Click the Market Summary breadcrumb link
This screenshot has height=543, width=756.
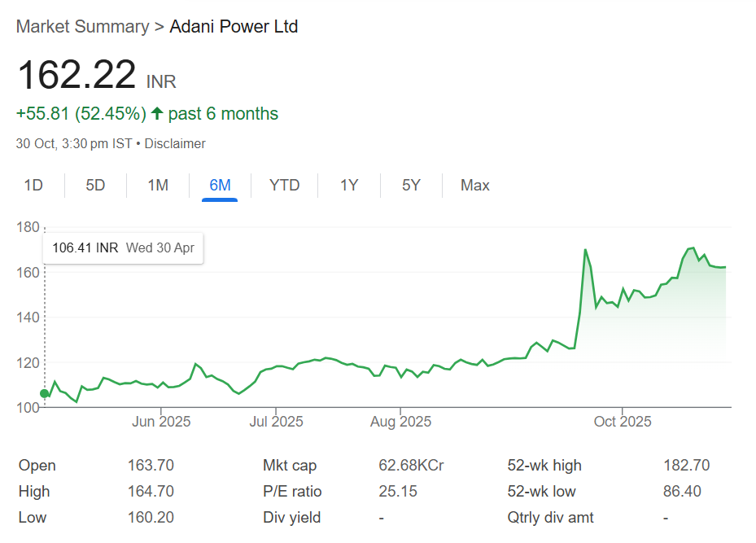coord(82,27)
